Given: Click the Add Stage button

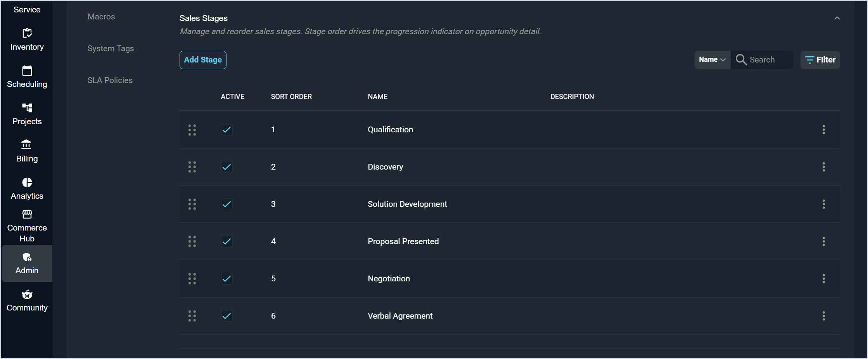Looking at the screenshot, I should point(203,60).
